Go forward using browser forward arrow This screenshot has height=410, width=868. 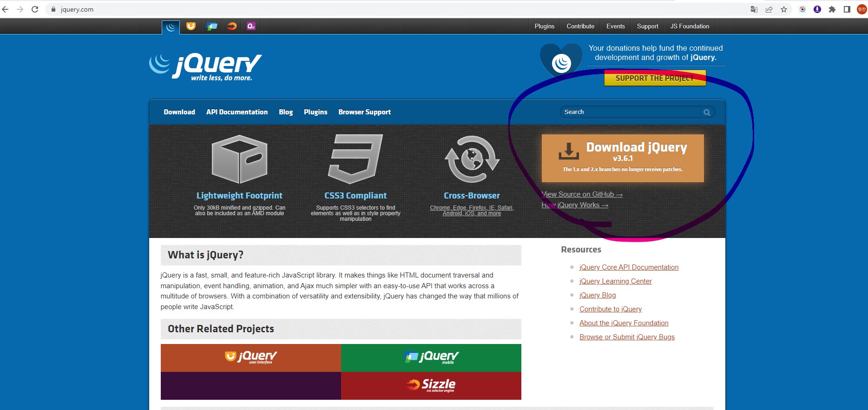[x=20, y=9]
